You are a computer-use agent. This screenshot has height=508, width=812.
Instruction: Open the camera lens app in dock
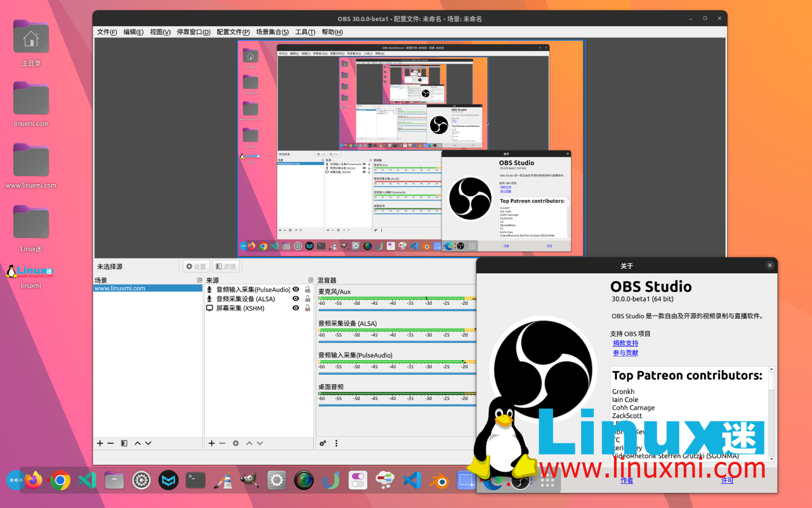(304, 481)
